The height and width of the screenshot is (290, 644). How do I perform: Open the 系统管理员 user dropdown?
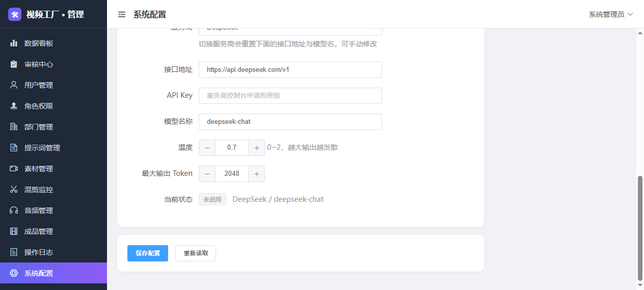610,14
